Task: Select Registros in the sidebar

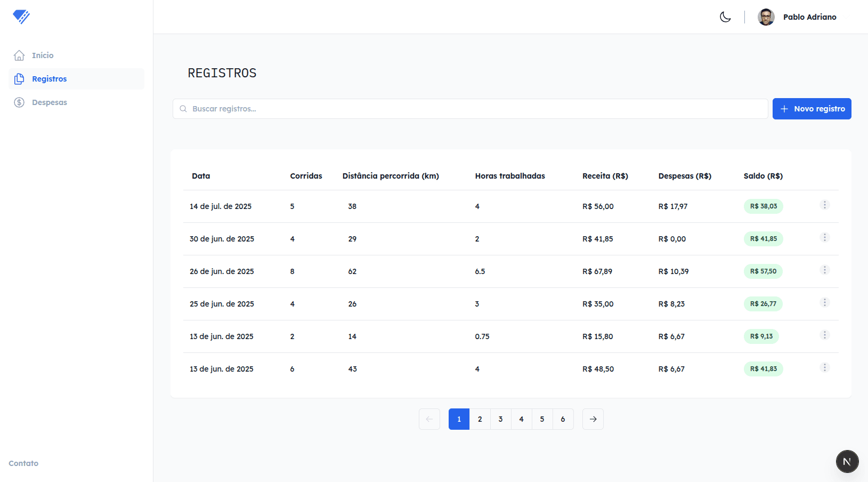Action: click(49, 79)
